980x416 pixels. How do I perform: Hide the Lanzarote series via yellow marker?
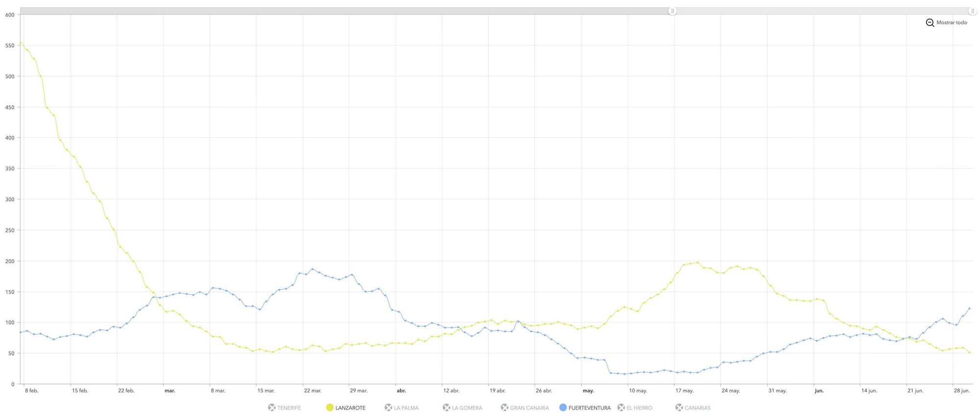pos(330,408)
